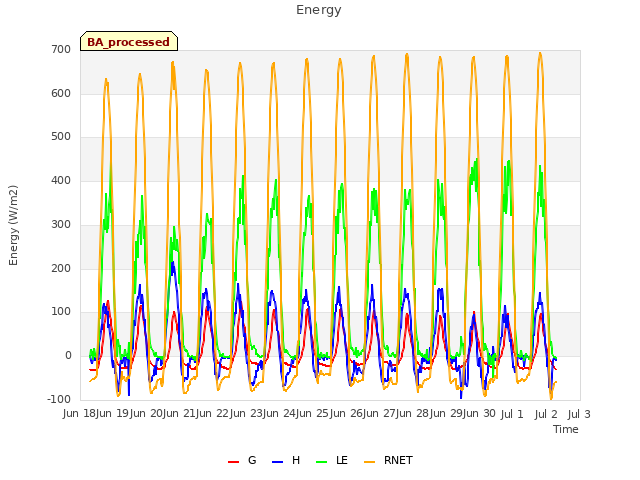Click the BA_processed annotation label
This screenshot has width=640, height=480.
point(129,41)
